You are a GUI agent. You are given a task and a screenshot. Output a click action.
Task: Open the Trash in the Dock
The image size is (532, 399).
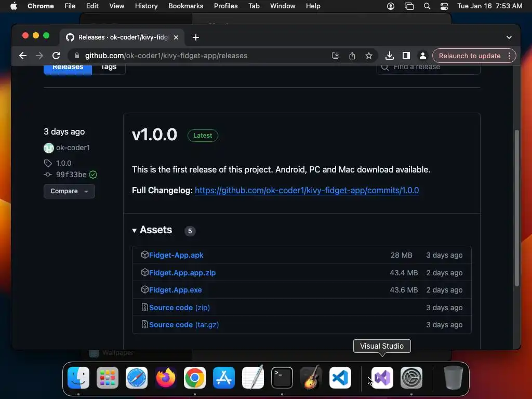tap(453, 378)
